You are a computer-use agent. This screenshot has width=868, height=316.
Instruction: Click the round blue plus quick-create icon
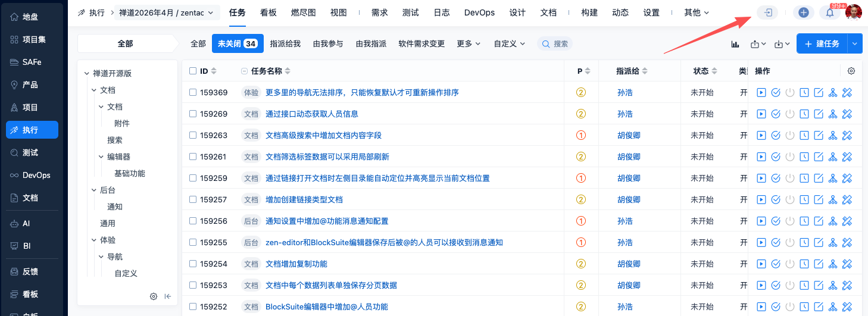(x=803, y=12)
